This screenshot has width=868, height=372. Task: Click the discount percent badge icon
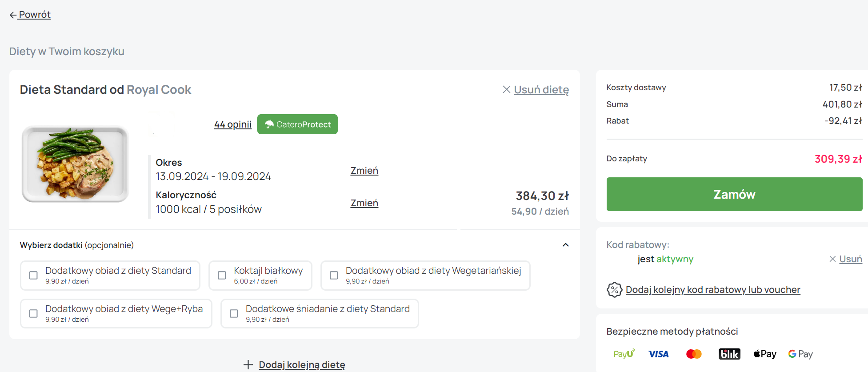tap(614, 290)
